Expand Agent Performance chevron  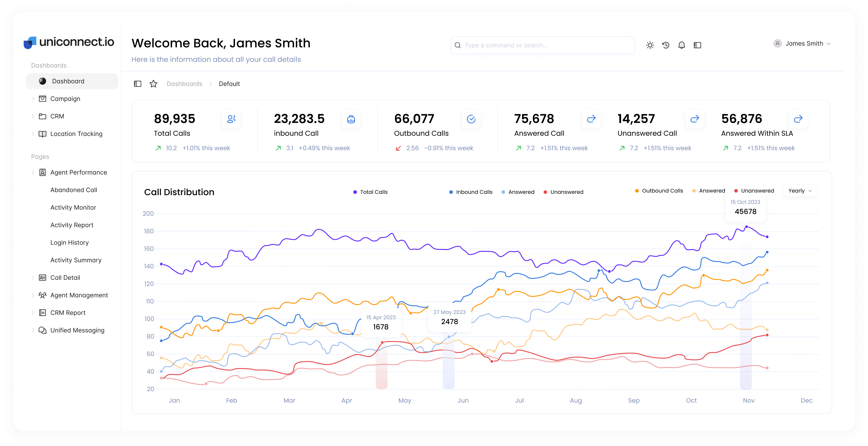click(33, 172)
